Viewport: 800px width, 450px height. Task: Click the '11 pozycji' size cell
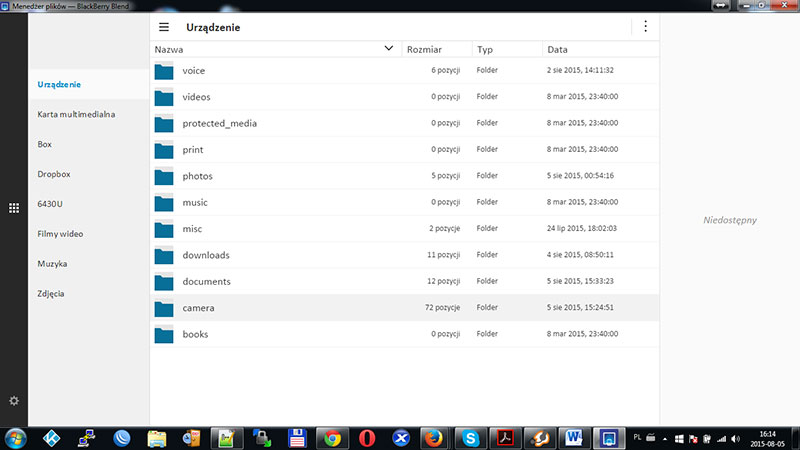(x=443, y=255)
